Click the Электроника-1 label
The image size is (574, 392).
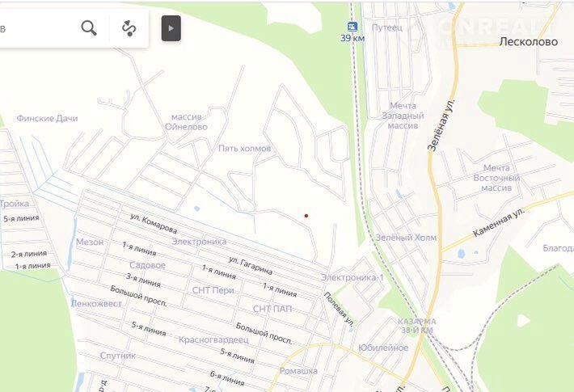coord(352,277)
